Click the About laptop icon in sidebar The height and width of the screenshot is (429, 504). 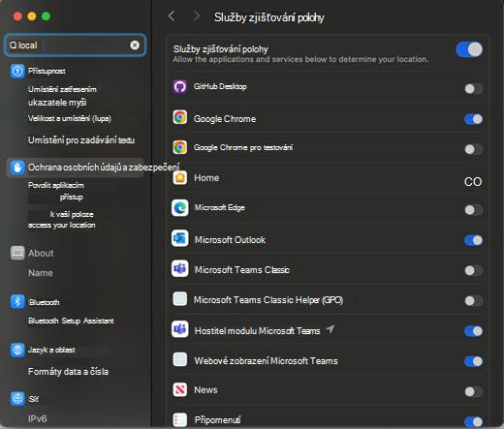pyautogui.click(x=17, y=253)
